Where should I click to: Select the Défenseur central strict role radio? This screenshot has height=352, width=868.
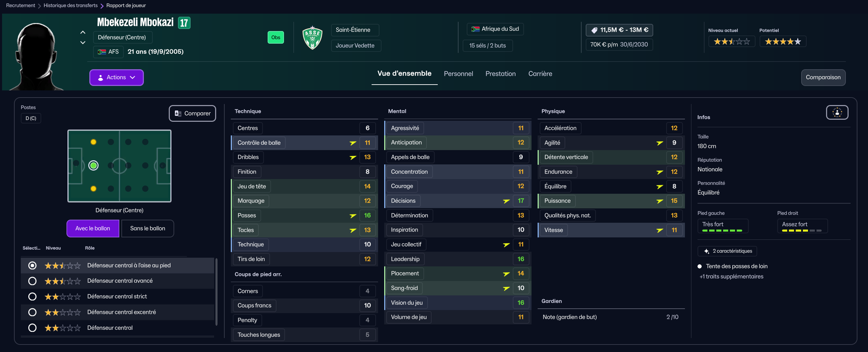32,296
